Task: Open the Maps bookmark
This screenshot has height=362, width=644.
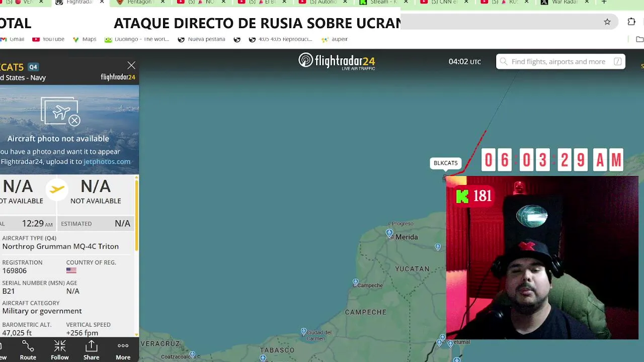Action: (85, 39)
